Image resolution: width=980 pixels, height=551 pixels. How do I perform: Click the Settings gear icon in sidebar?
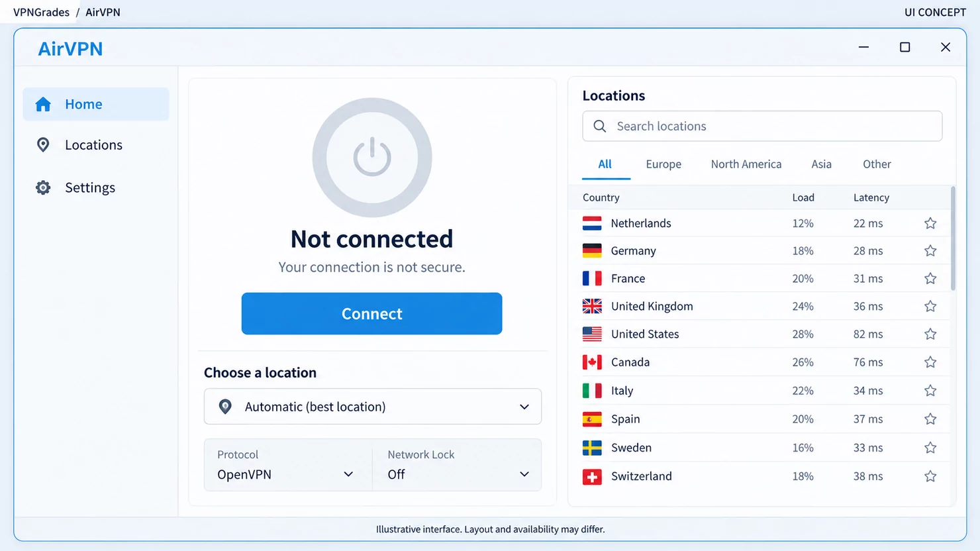click(x=43, y=187)
